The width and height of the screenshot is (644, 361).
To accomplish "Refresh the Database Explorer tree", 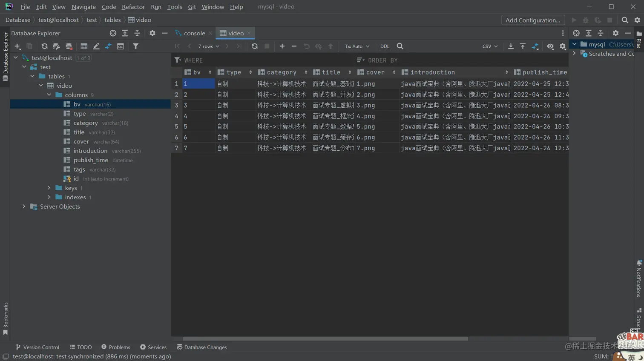I will (44, 46).
